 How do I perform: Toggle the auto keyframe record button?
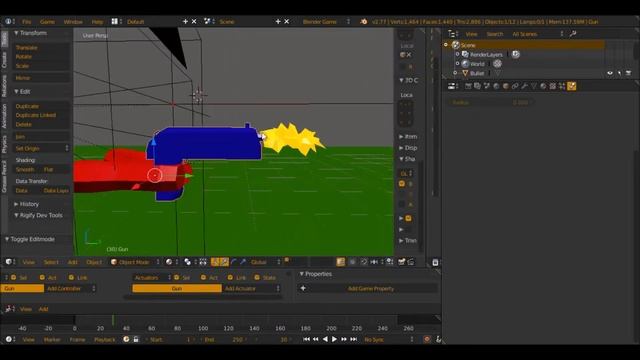(427, 339)
